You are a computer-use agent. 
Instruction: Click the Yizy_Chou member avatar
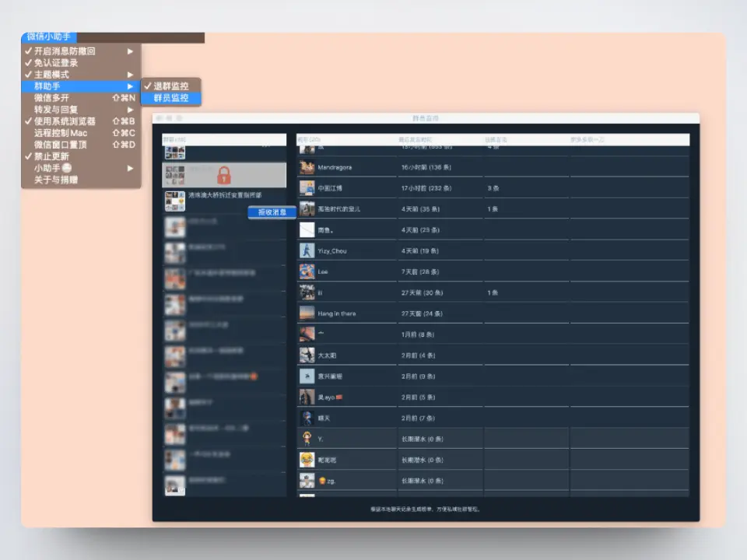point(307,251)
